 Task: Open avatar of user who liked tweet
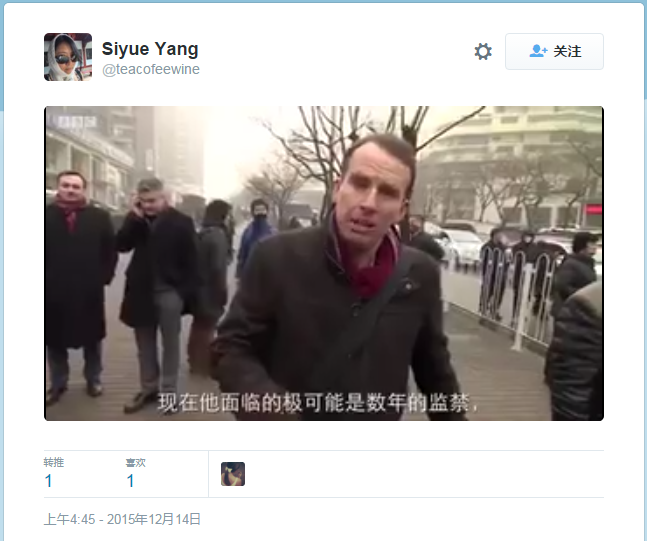[233, 474]
